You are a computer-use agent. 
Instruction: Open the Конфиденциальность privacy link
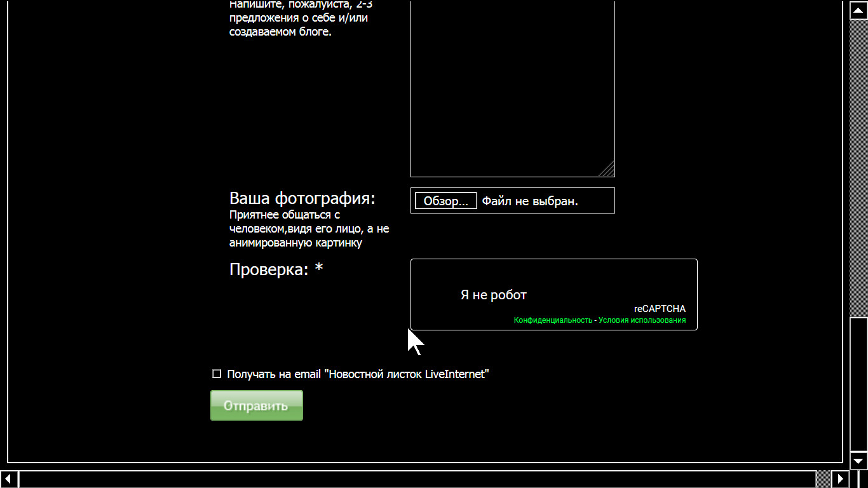[553, 320]
